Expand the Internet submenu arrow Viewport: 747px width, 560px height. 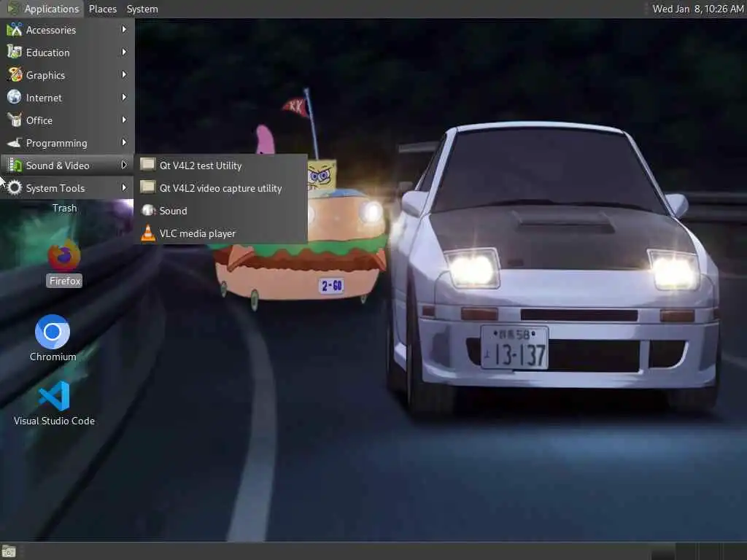tap(124, 97)
